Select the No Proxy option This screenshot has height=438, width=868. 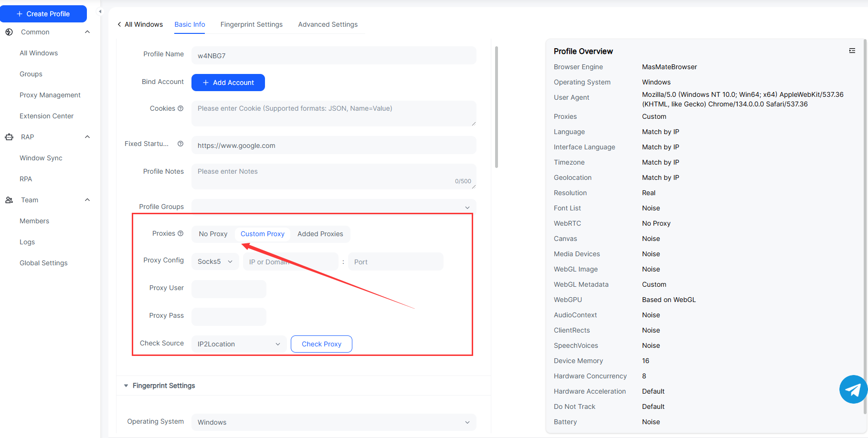click(213, 234)
